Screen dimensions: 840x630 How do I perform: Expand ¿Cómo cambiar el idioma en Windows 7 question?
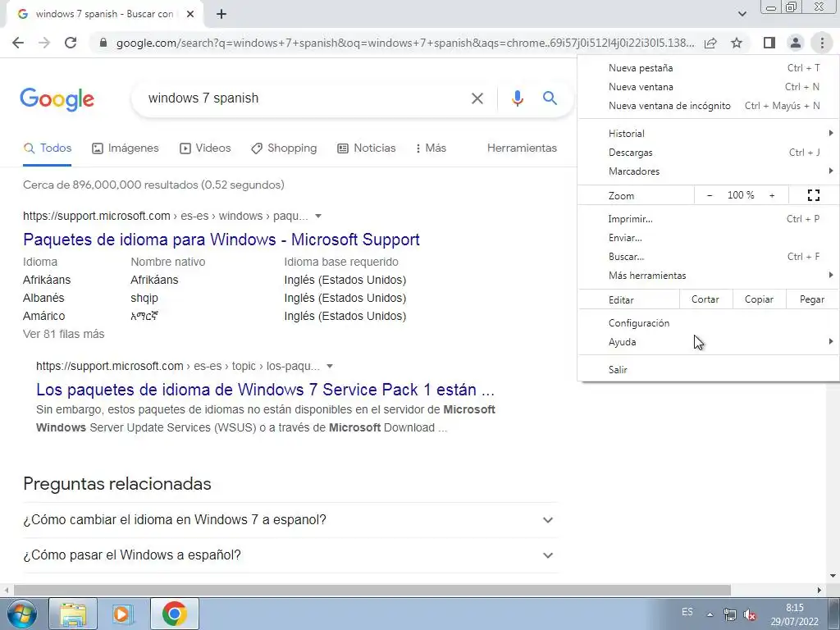point(290,520)
